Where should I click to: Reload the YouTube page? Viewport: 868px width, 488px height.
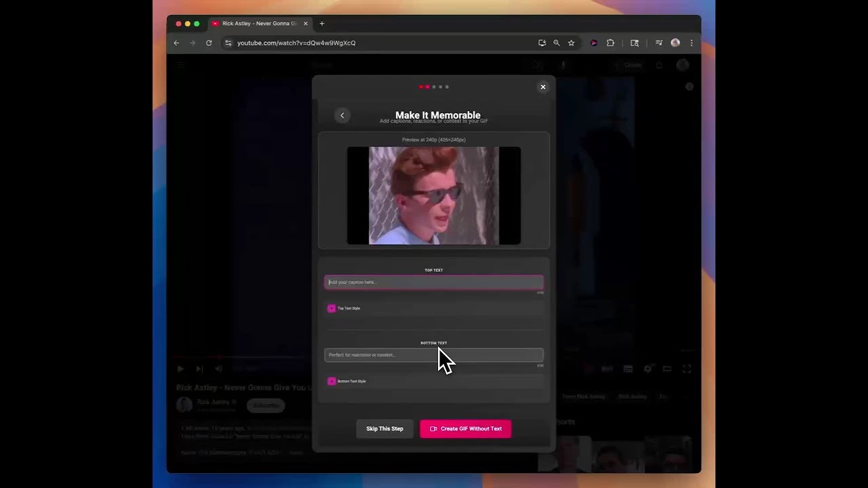(x=209, y=43)
